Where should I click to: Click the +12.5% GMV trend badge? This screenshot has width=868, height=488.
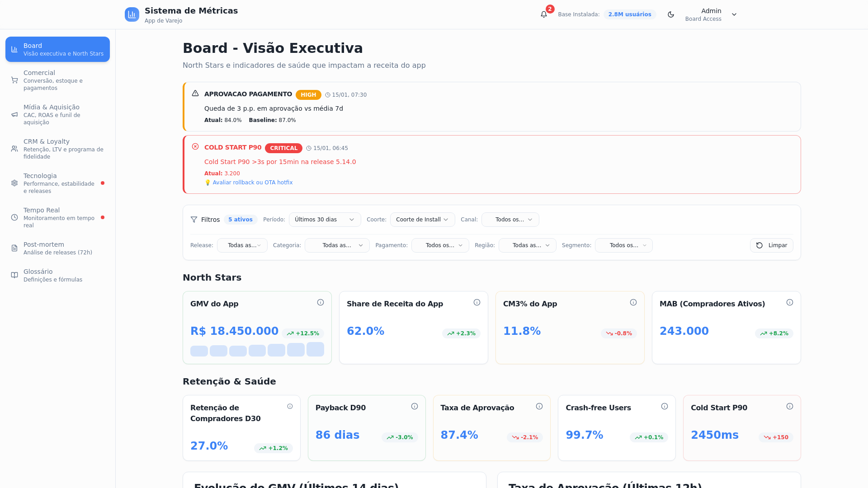[303, 333]
